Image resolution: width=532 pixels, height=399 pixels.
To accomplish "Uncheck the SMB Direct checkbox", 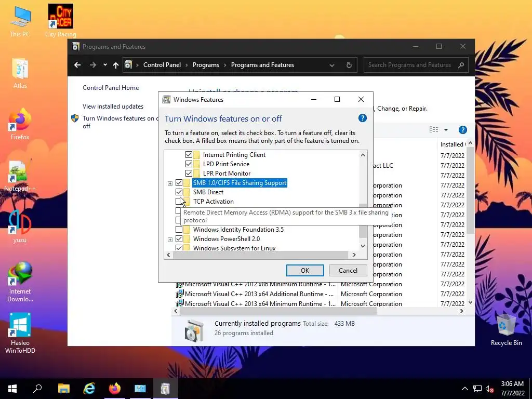I will pos(179,192).
